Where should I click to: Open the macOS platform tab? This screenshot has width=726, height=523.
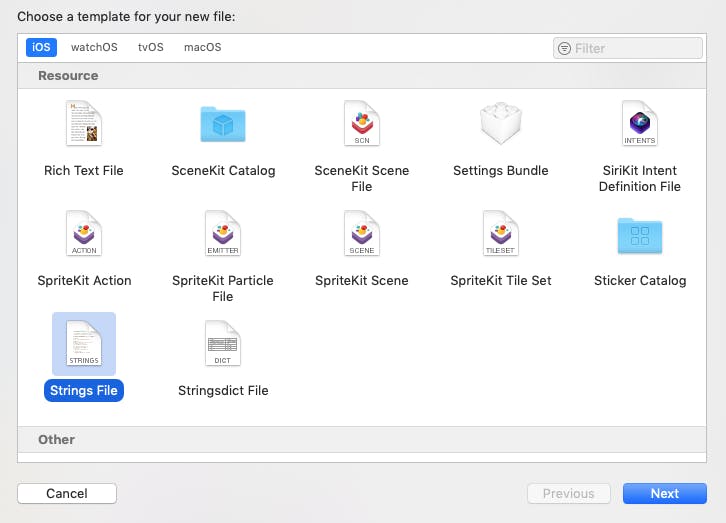pos(202,47)
